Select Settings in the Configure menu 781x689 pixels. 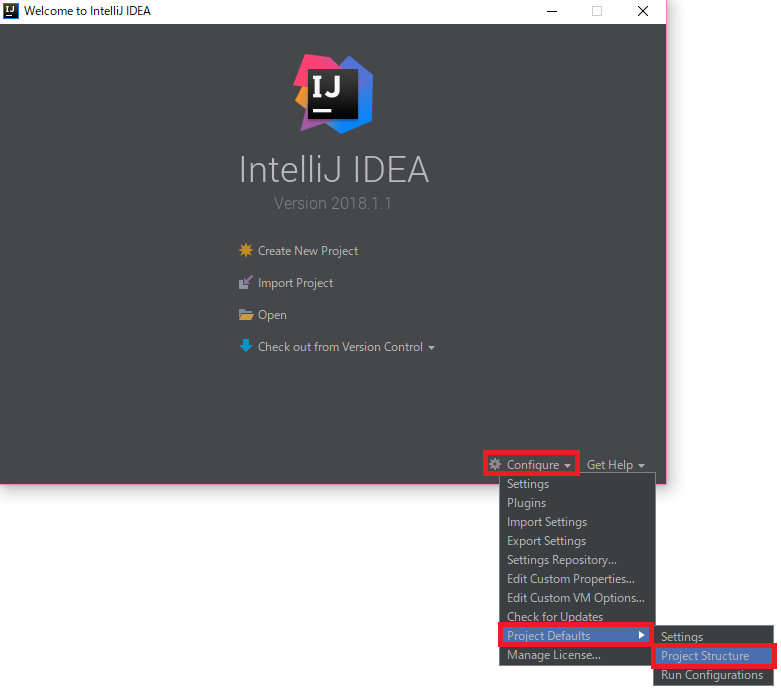click(577, 484)
